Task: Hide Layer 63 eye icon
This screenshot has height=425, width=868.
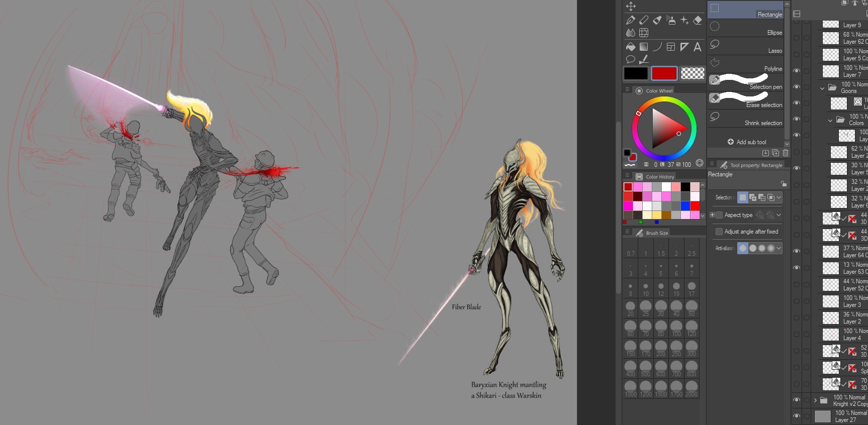Action: click(797, 268)
